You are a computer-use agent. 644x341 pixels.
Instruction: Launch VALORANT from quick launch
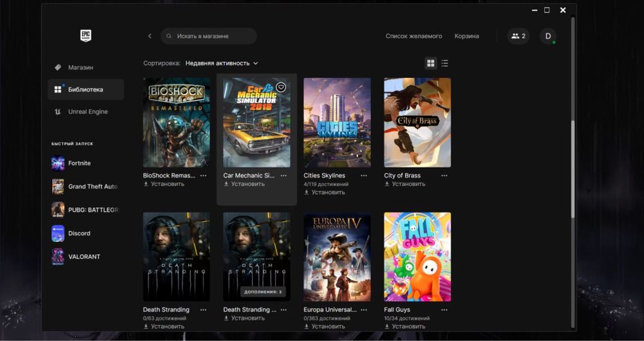coord(86,257)
